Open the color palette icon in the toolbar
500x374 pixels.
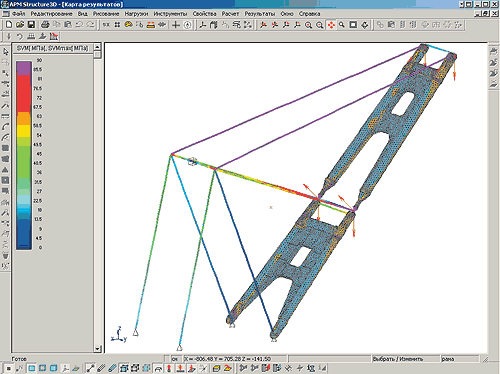[x=128, y=25]
